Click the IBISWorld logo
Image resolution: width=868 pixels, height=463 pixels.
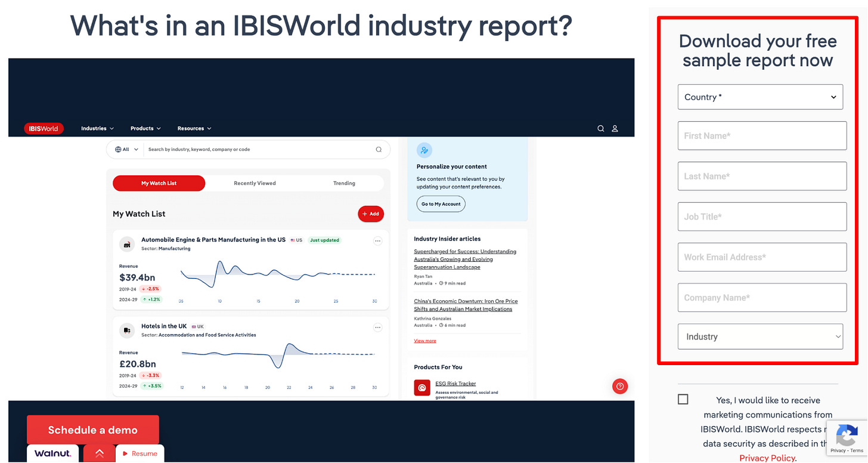pos(44,128)
